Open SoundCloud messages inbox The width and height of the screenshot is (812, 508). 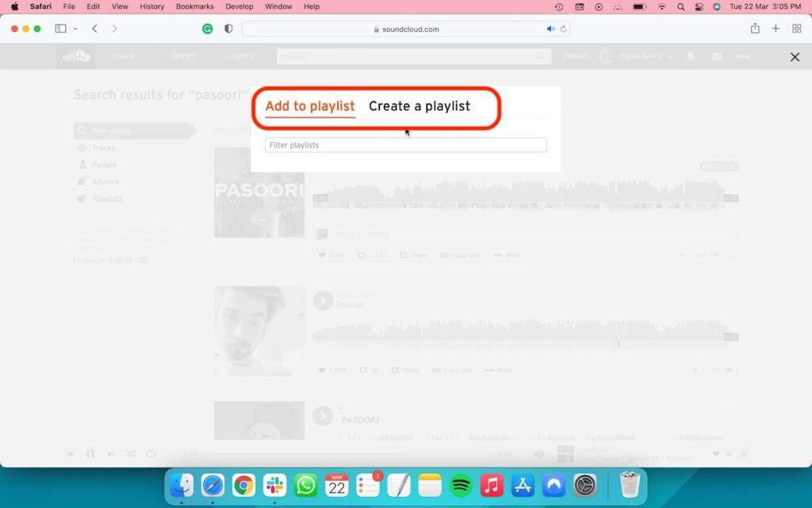coord(717,56)
